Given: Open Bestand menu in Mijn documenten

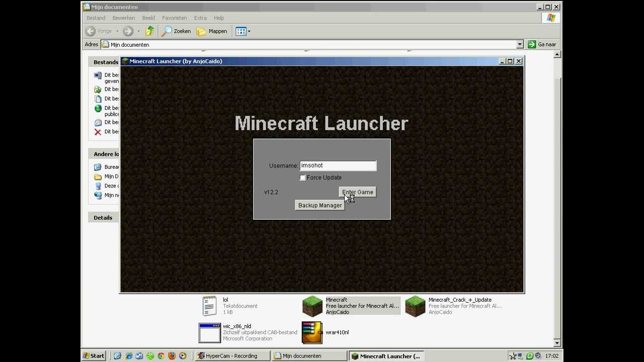Looking at the screenshot, I should pyautogui.click(x=96, y=18).
